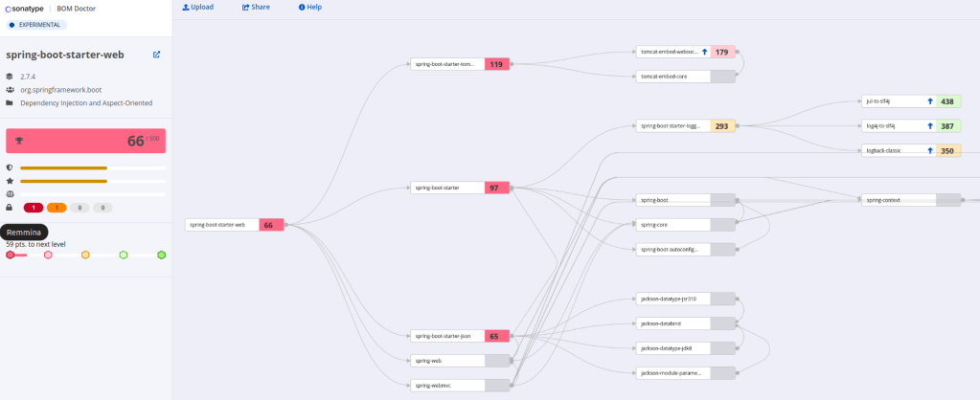Viewport: 980px width, 400px height.
Task: Click the upgrade arrow on jul-to-slf4j node
Action: coord(929,100)
